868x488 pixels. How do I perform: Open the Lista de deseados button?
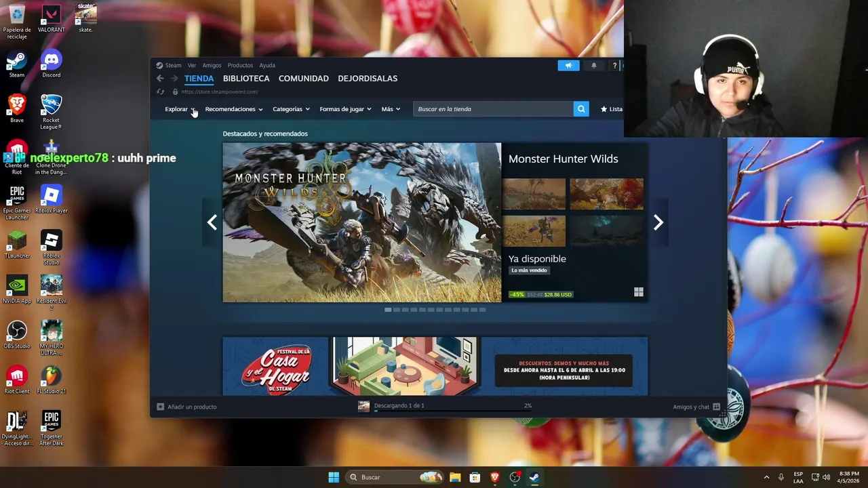tap(611, 109)
